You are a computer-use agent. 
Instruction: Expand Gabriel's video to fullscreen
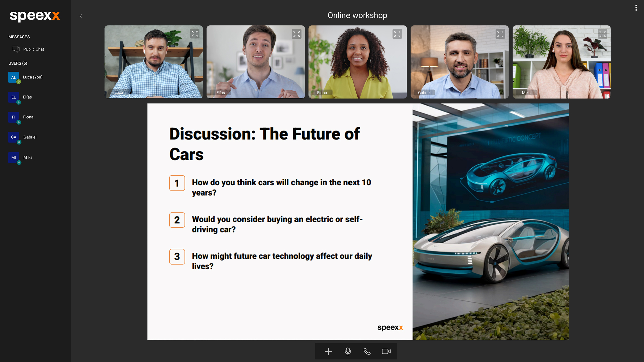point(500,34)
